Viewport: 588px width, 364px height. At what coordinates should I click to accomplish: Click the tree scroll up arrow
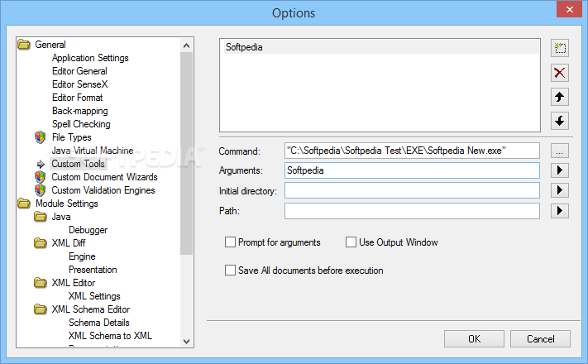(186, 45)
